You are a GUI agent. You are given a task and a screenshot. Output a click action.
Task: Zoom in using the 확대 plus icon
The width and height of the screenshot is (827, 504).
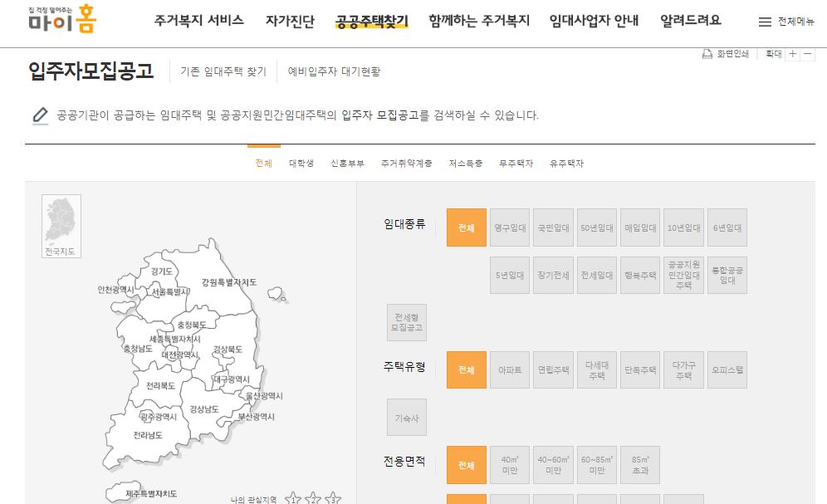792,54
